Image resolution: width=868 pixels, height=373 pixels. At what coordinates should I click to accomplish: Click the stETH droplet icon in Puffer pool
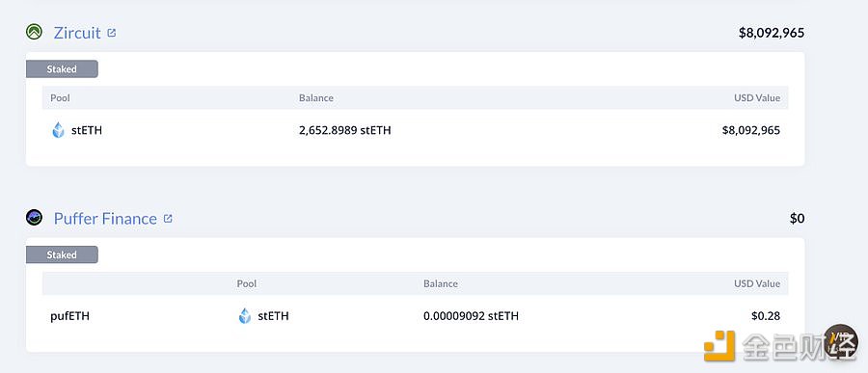[x=245, y=316]
